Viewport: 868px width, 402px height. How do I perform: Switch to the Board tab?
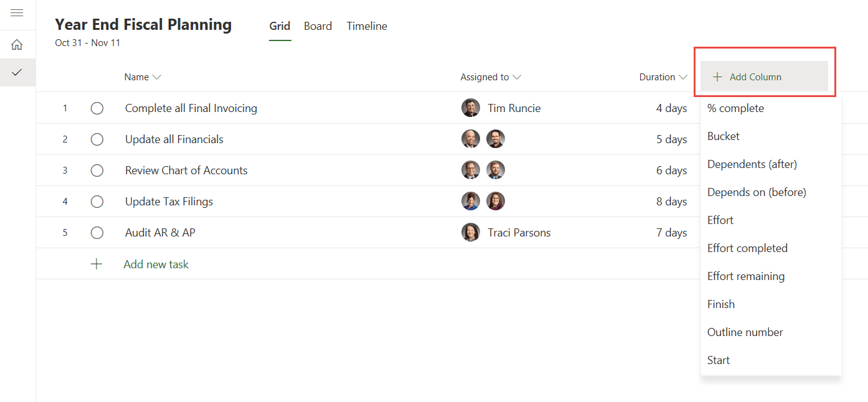(318, 26)
